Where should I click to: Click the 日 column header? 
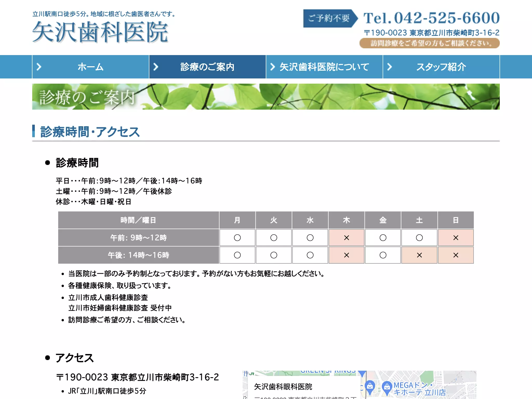(x=456, y=220)
